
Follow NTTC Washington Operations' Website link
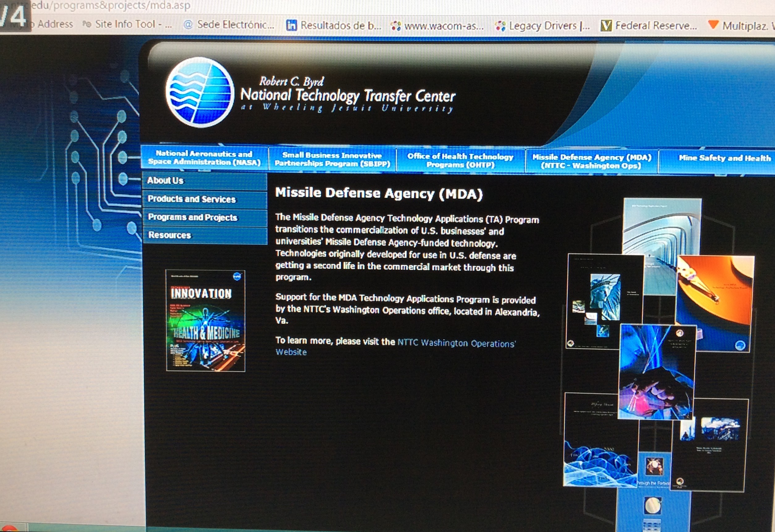pos(395,347)
